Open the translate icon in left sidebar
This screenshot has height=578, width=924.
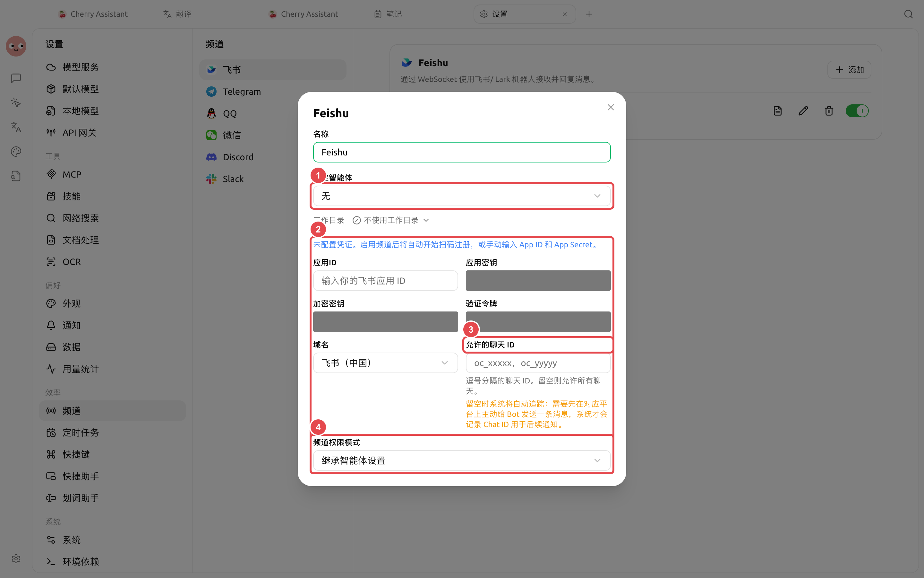click(x=16, y=127)
